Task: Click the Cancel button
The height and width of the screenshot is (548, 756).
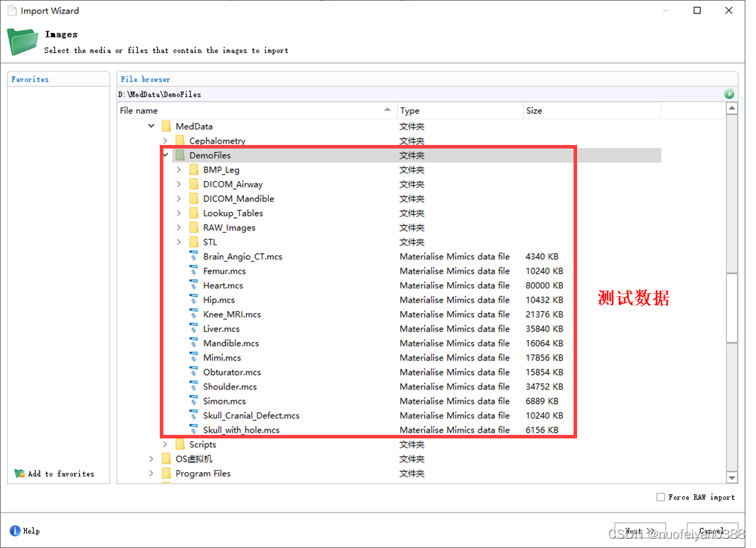Action: click(712, 531)
